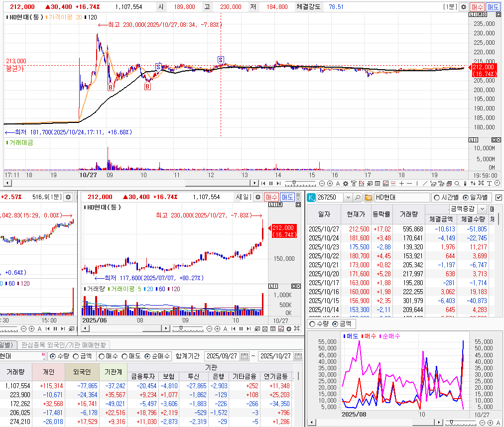Click 매수 buy button on daily chart

click(271, 197)
